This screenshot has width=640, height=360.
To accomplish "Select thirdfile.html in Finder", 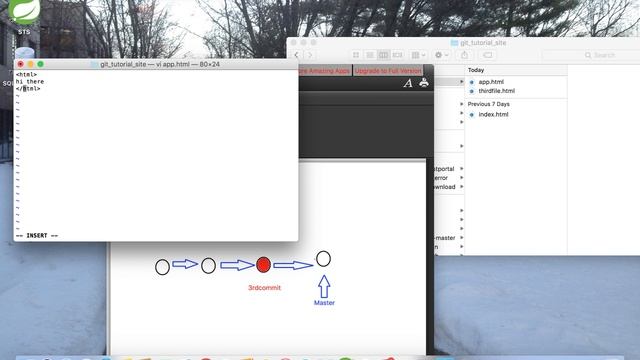I will point(496,91).
